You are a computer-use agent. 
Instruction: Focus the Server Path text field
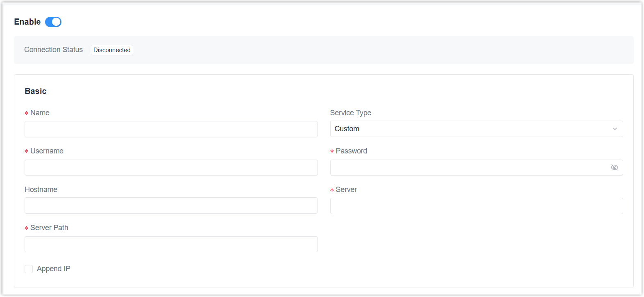point(171,244)
